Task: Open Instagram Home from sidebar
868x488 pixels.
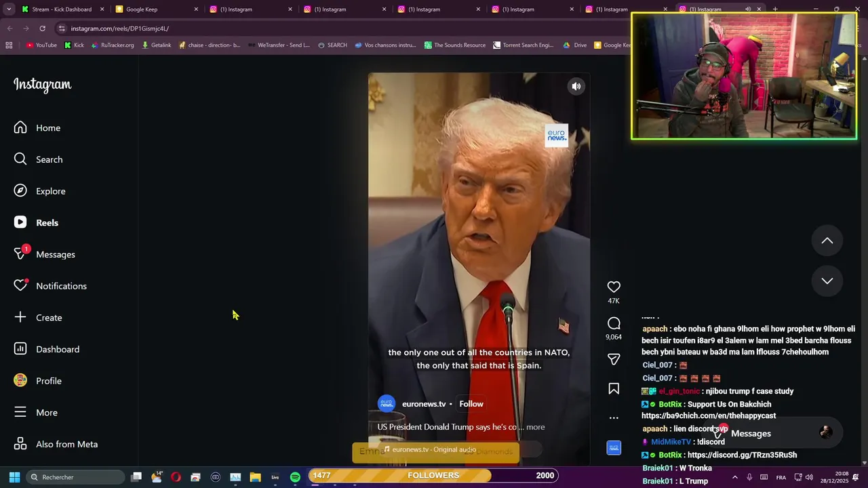Action: point(37,128)
